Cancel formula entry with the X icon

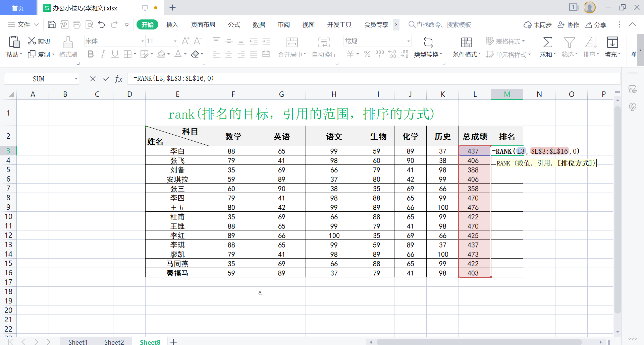(x=93, y=79)
